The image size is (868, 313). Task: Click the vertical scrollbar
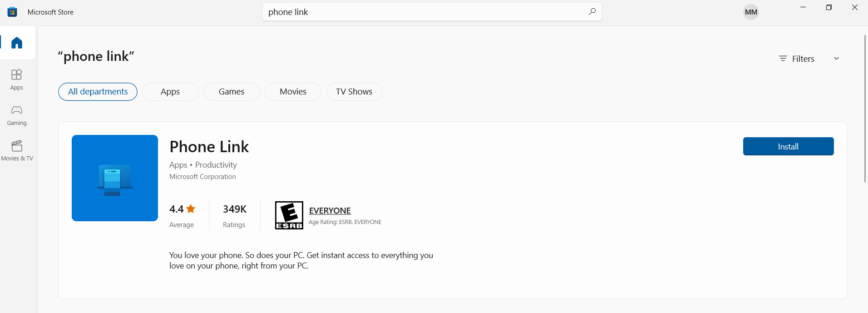point(865,109)
